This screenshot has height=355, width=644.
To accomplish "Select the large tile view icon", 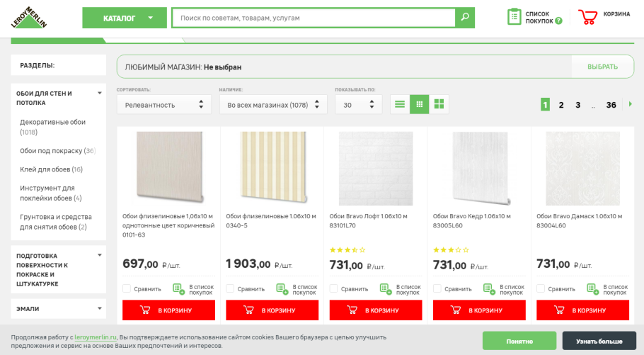I will coord(439,104).
